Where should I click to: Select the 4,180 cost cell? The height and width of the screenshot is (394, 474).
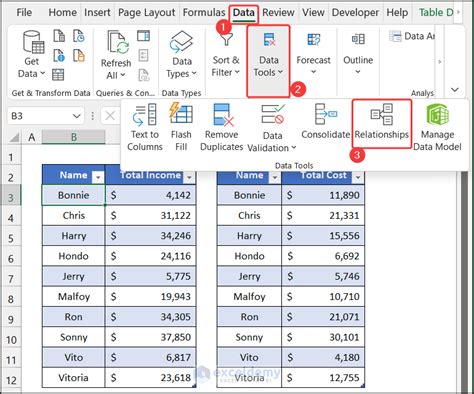(323, 357)
